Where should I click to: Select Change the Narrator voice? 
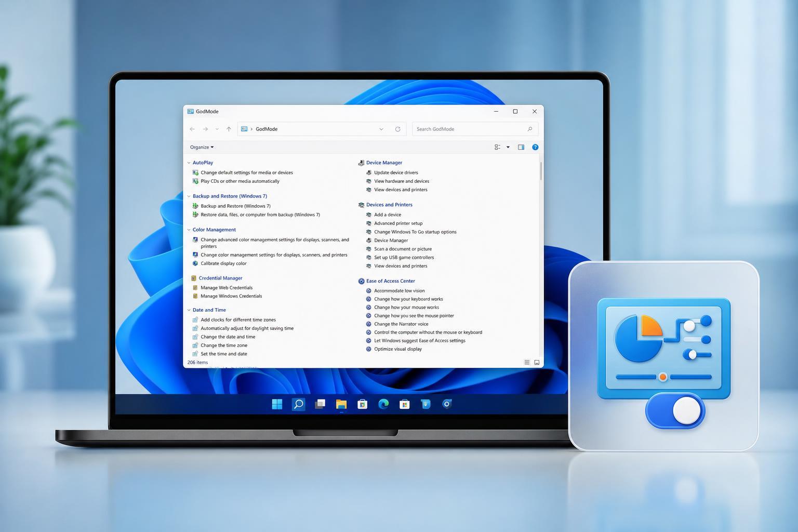tap(401, 324)
